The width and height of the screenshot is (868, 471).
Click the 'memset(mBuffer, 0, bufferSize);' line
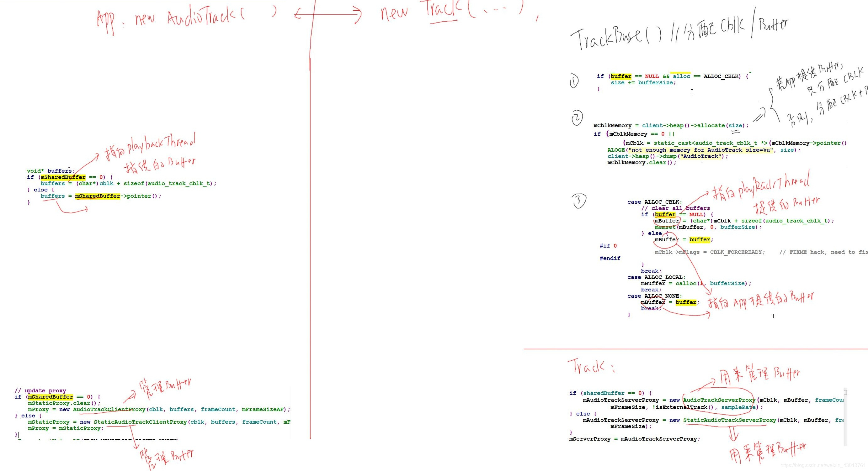(x=708, y=227)
